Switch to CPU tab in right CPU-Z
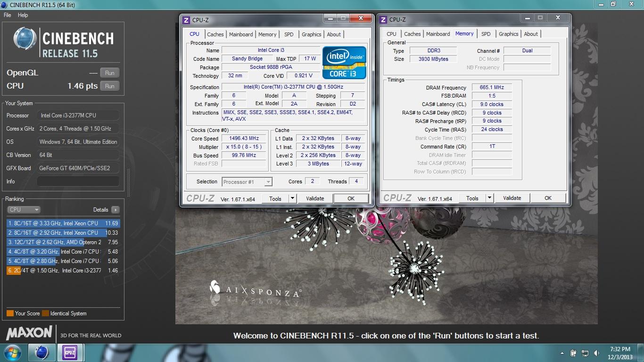The width and height of the screenshot is (644, 362). click(391, 34)
